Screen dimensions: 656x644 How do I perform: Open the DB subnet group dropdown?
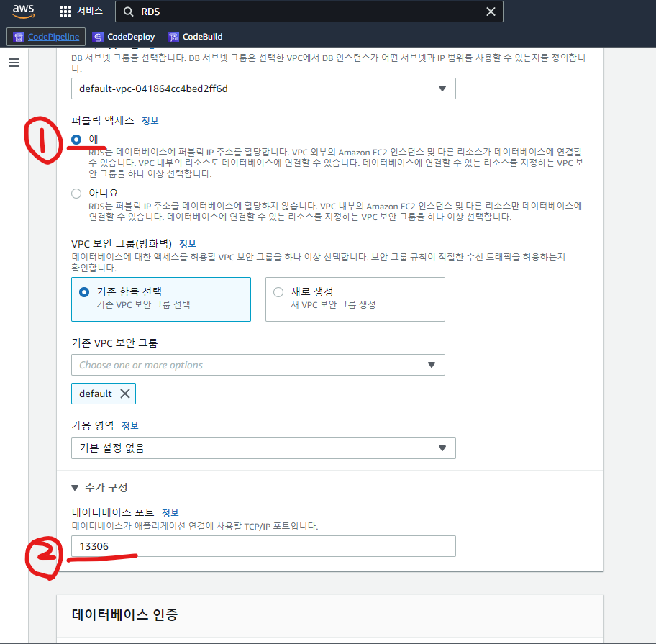(263, 89)
